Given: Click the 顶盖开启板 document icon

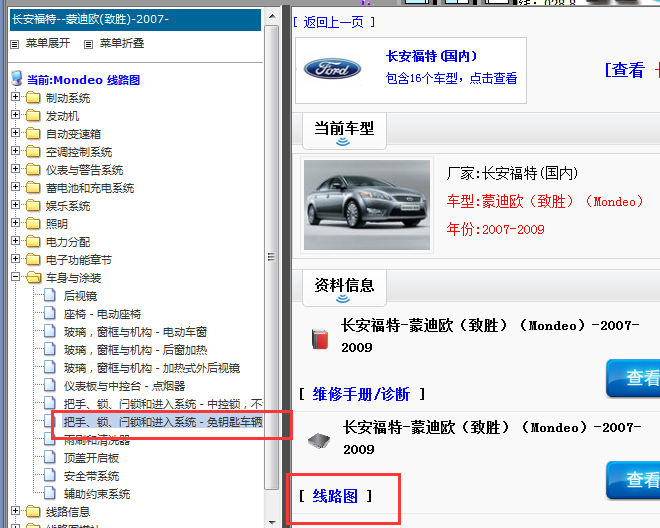Looking at the screenshot, I should click(x=50, y=458).
